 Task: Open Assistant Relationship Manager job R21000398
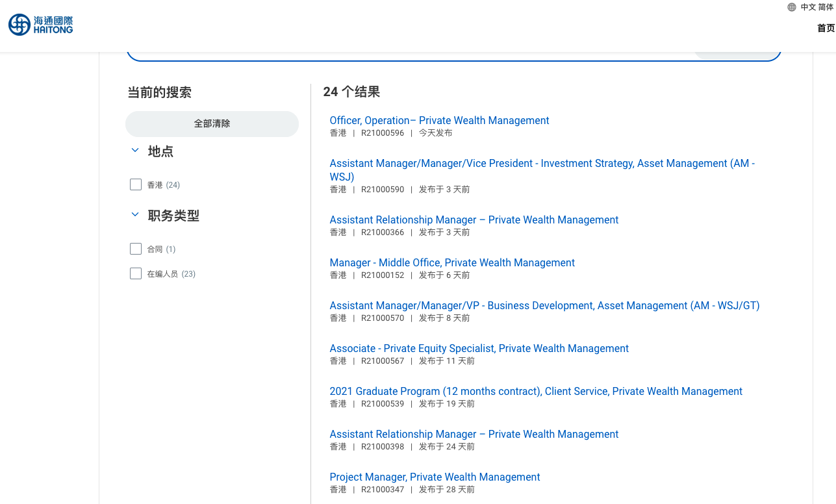(x=474, y=435)
